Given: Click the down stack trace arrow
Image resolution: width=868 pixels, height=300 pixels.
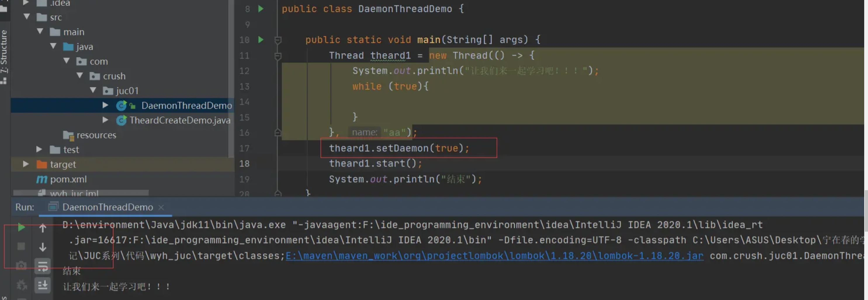Looking at the screenshot, I should pyautogui.click(x=43, y=247).
